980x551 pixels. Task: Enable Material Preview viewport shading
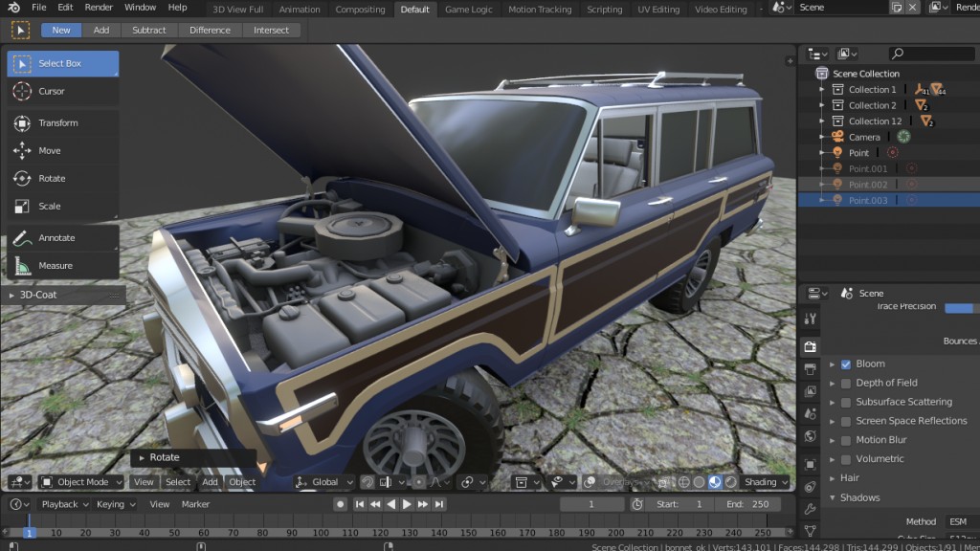point(715,482)
